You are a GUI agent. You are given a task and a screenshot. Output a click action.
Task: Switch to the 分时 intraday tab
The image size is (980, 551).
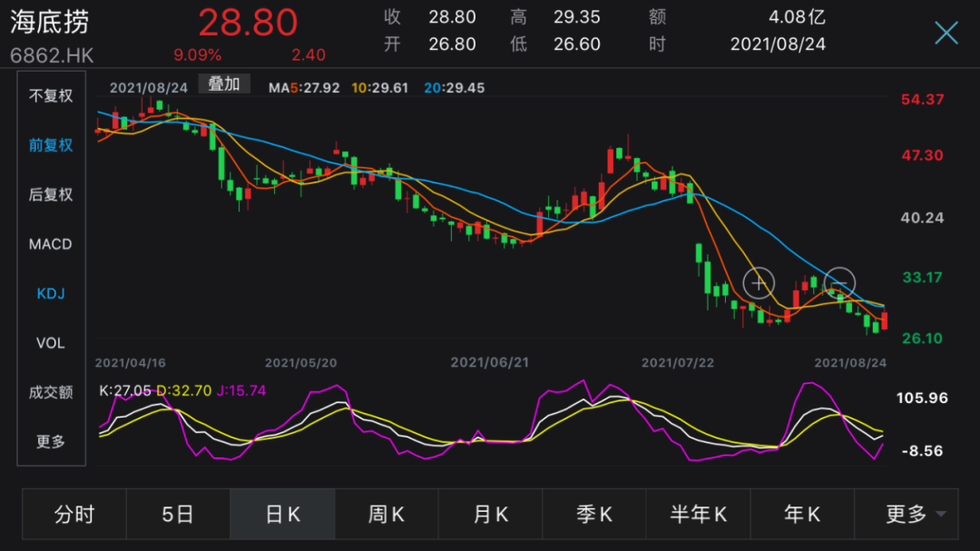click(74, 515)
